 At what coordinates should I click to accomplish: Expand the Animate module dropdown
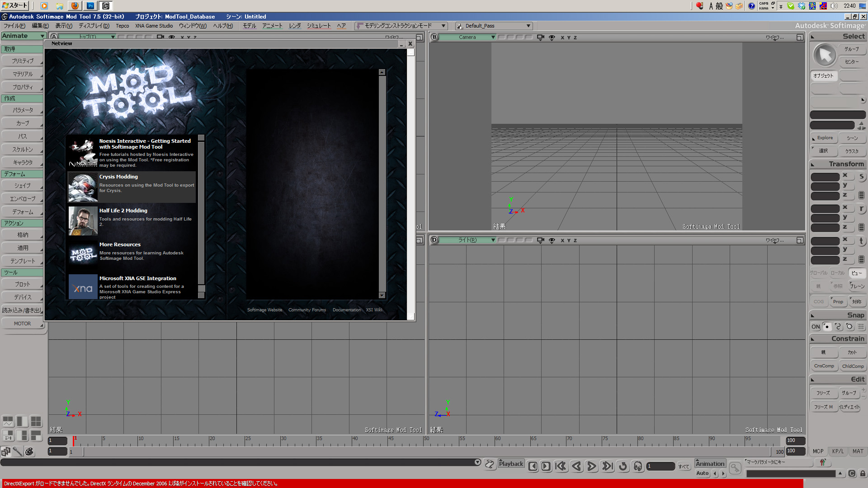pyautogui.click(x=42, y=36)
